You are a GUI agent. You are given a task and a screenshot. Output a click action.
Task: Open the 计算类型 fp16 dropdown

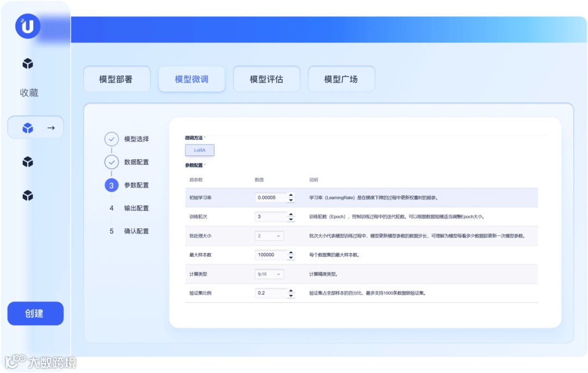coord(269,274)
